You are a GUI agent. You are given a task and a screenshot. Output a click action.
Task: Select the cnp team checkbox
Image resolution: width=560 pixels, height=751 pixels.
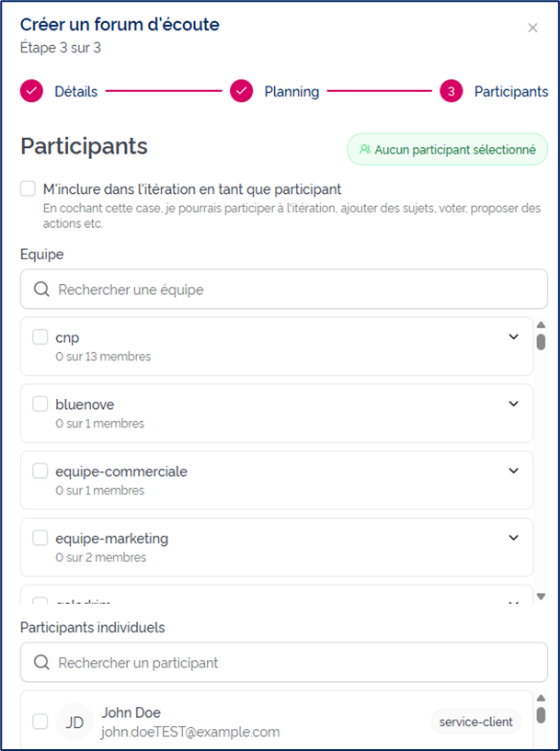[x=40, y=337]
